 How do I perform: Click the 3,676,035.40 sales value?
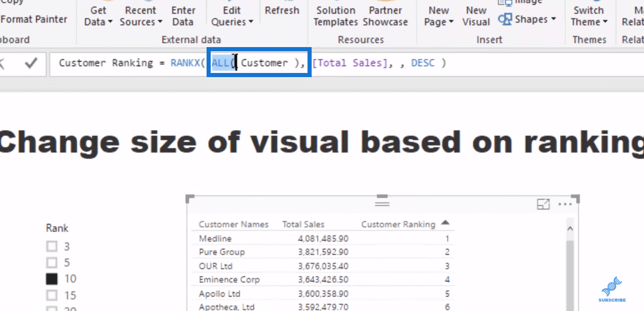pyautogui.click(x=324, y=266)
